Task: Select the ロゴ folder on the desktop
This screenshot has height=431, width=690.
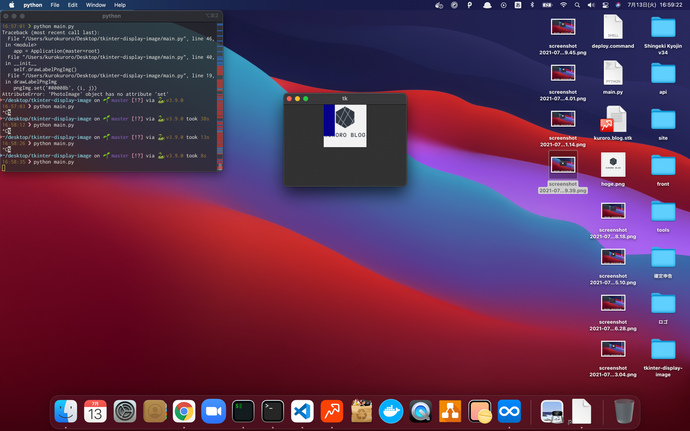Action: [663, 303]
